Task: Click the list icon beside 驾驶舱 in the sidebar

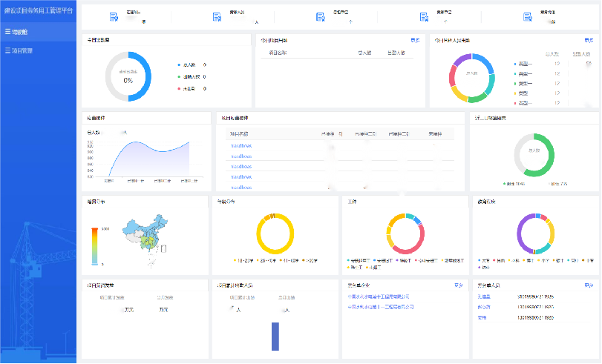Action: click(7, 32)
